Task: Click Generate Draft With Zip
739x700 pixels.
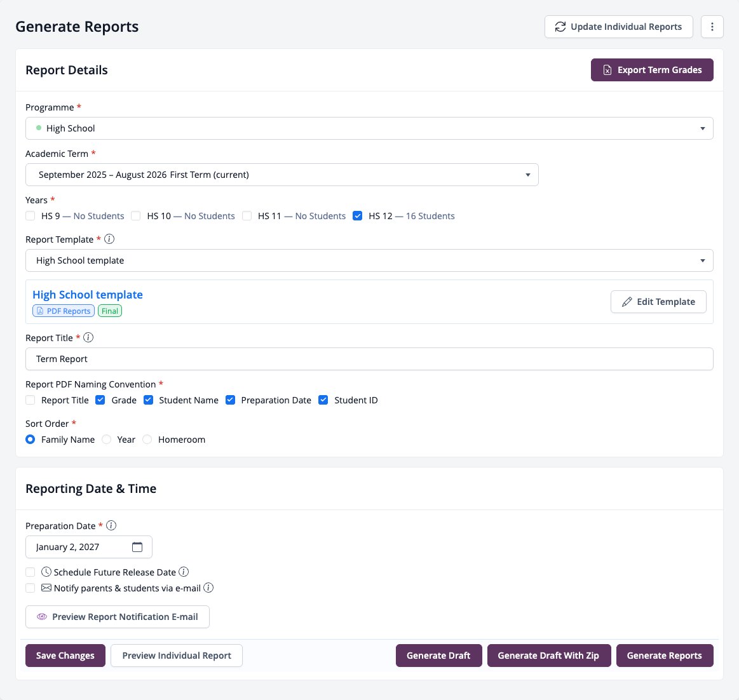Action: click(548, 656)
